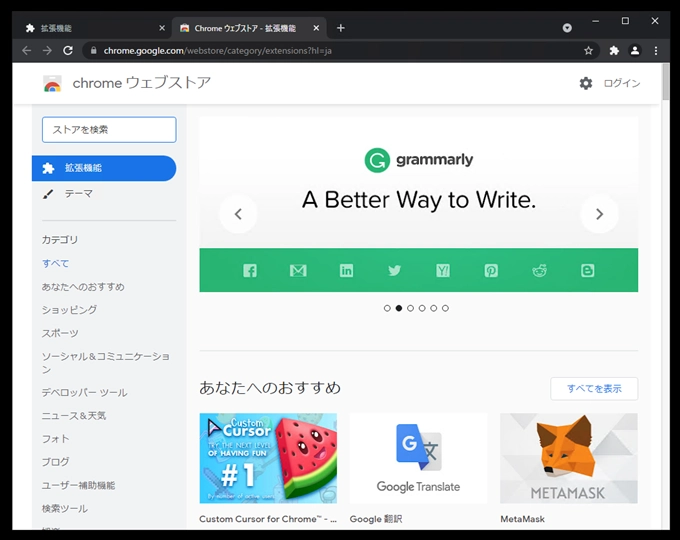
Task: Select the fourth carousel dot
Action: pyautogui.click(x=422, y=308)
